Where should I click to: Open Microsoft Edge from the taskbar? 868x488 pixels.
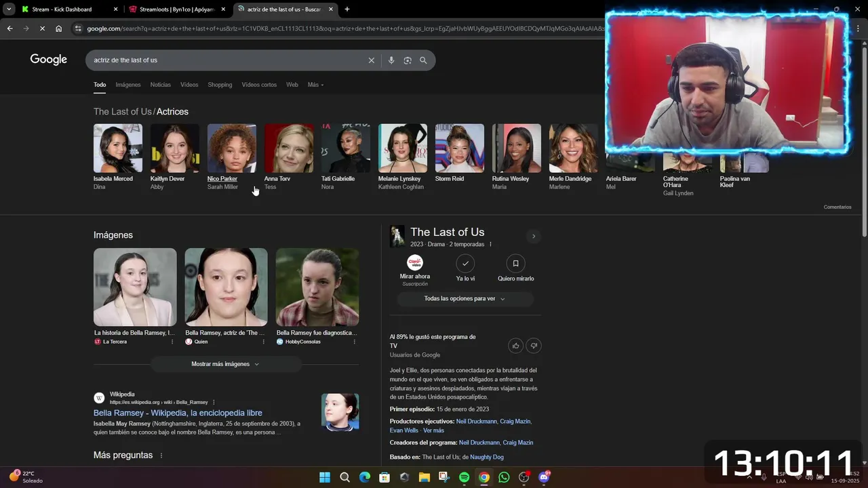coord(365,477)
